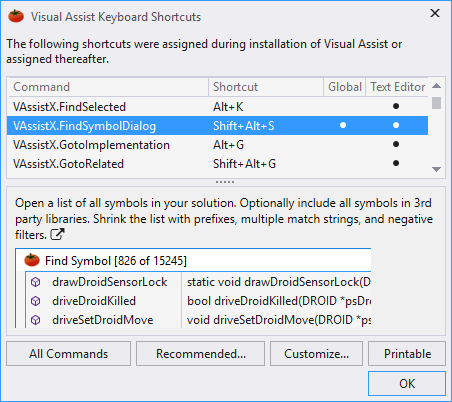Click the All Commands button
The image size is (452, 402).
coord(68,354)
